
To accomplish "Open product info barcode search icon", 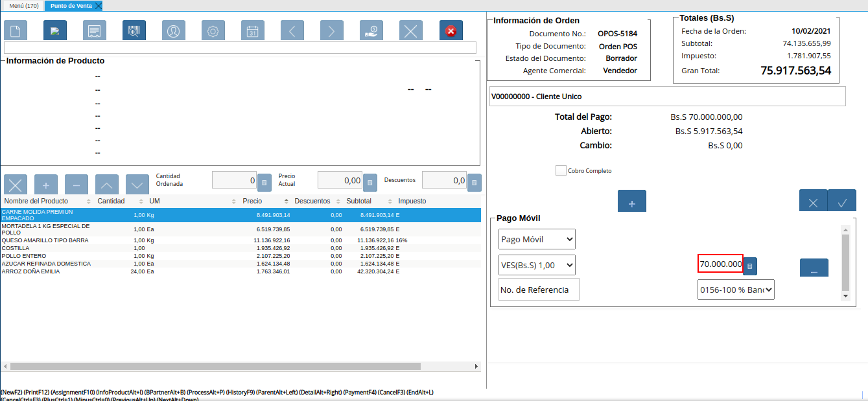I will point(134,30).
